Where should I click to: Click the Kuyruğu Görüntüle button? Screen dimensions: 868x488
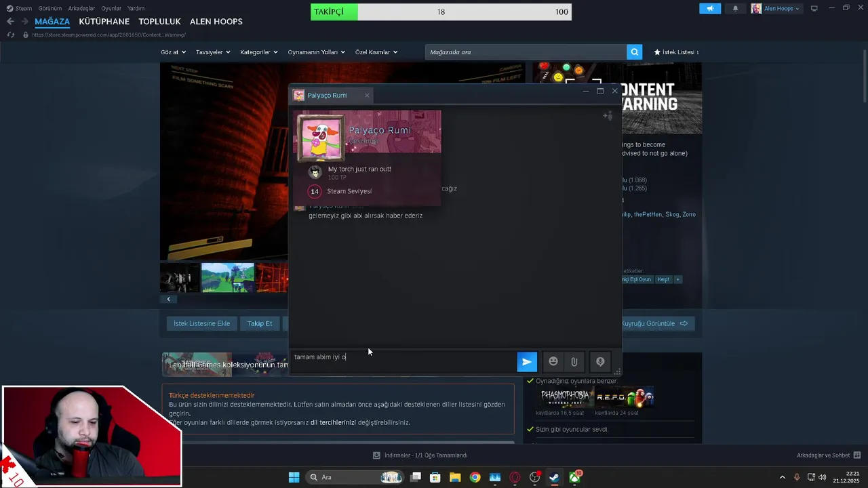point(656,323)
